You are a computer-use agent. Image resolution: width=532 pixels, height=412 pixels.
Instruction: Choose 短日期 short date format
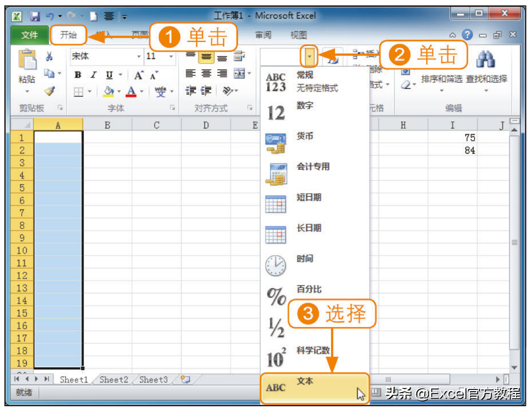pyautogui.click(x=315, y=204)
